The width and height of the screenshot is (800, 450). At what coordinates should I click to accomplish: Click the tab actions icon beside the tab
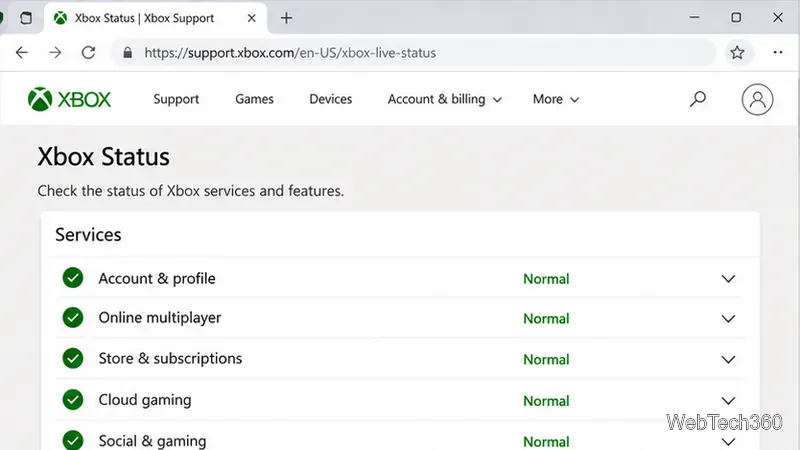click(26, 18)
